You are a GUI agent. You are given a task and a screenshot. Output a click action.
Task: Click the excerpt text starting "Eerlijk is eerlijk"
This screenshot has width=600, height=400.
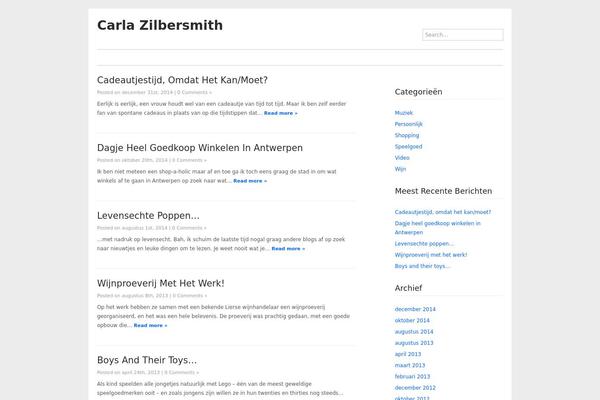[222, 108]
